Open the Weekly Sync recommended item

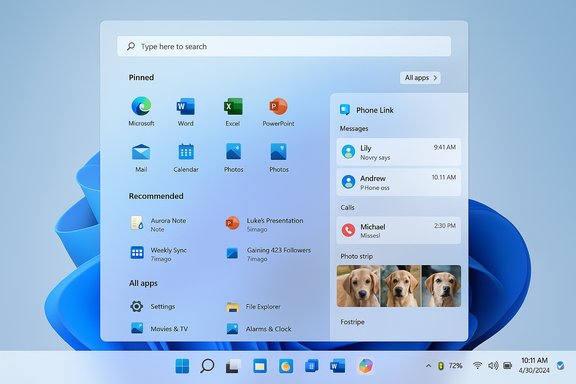(x=159, y=254)
